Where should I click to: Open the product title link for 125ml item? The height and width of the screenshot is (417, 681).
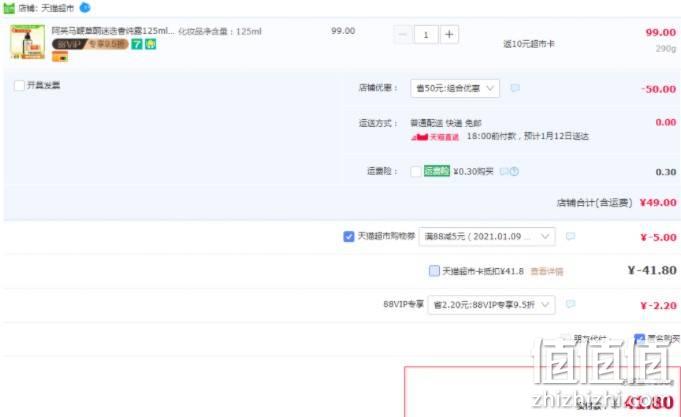click(113, 31)
